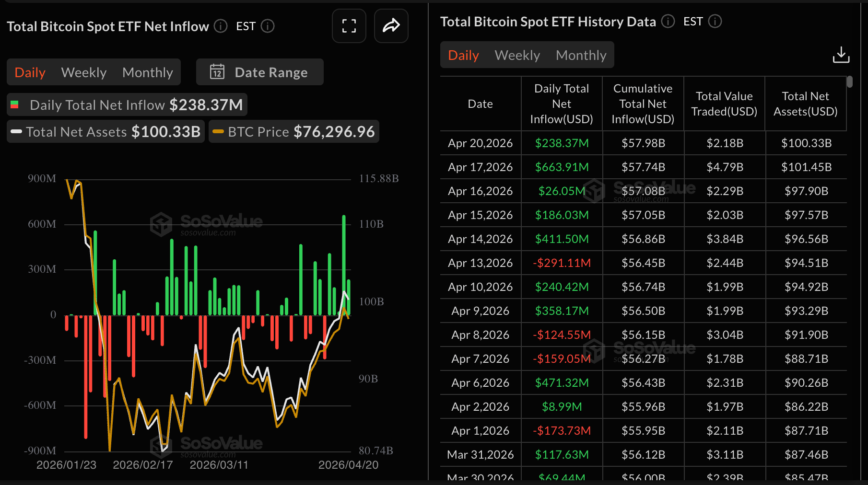Click info icon beside History Data title
This screenshot has width=868, height=485.
pyautogui.click(x=668, y=22)
